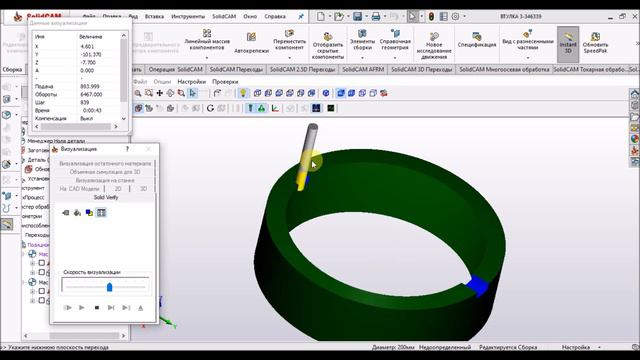Open dropdown arrow next to Save icon
This screenshot has width=640, height=360.
(x=366, y=17)
